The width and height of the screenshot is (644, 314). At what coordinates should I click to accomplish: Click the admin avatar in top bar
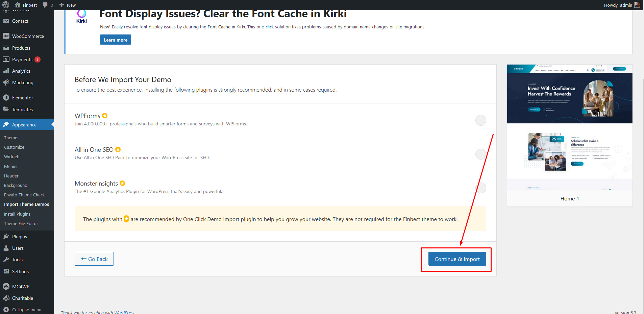coord(637,5)
